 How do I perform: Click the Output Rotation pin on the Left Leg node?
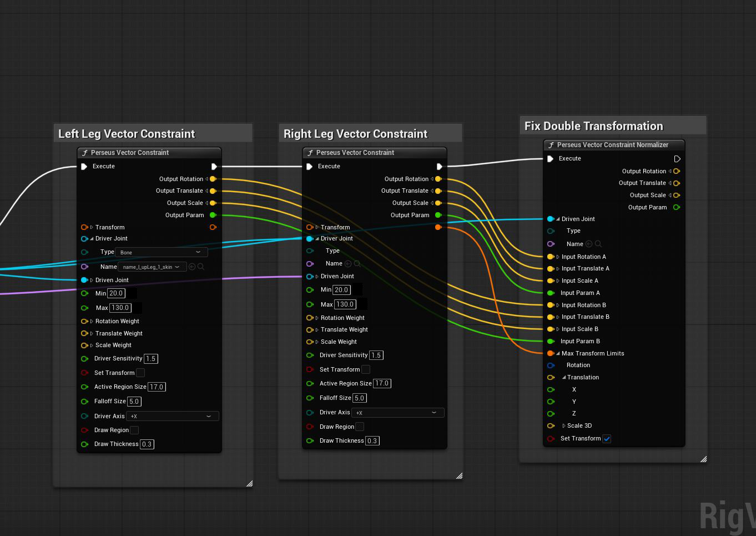pyautogui.click(x=213, y=179)
